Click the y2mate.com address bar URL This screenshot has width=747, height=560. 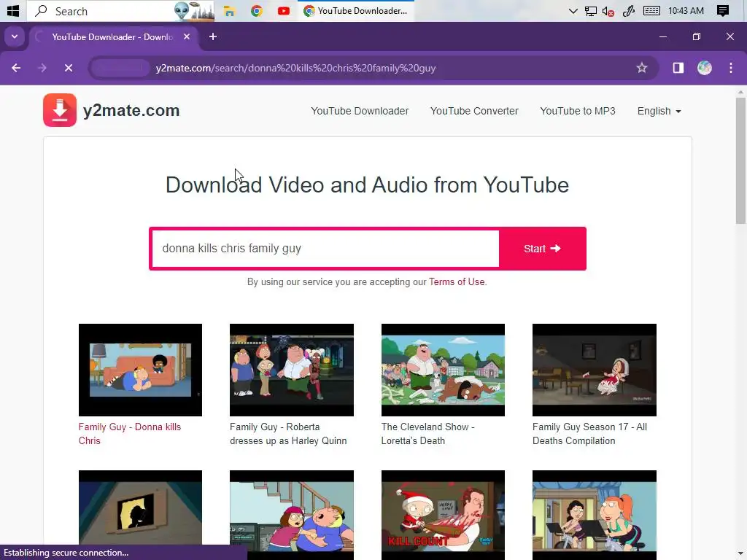click(295, 68)
